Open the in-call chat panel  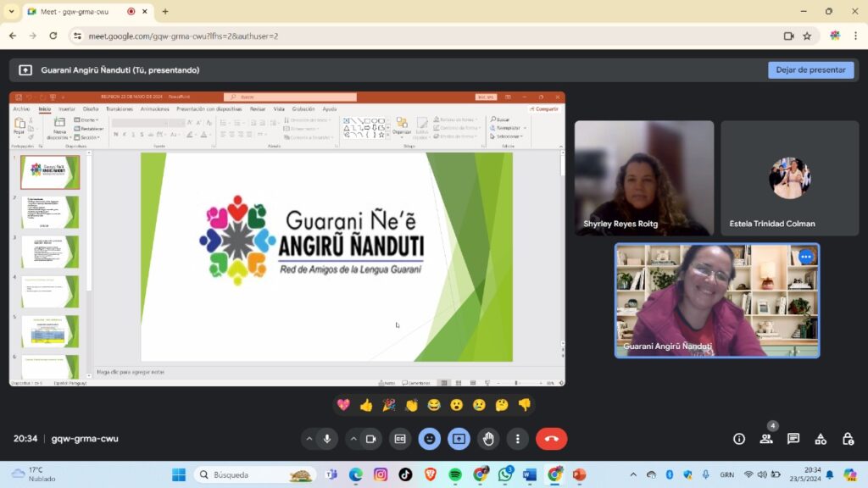click(793, 439)
